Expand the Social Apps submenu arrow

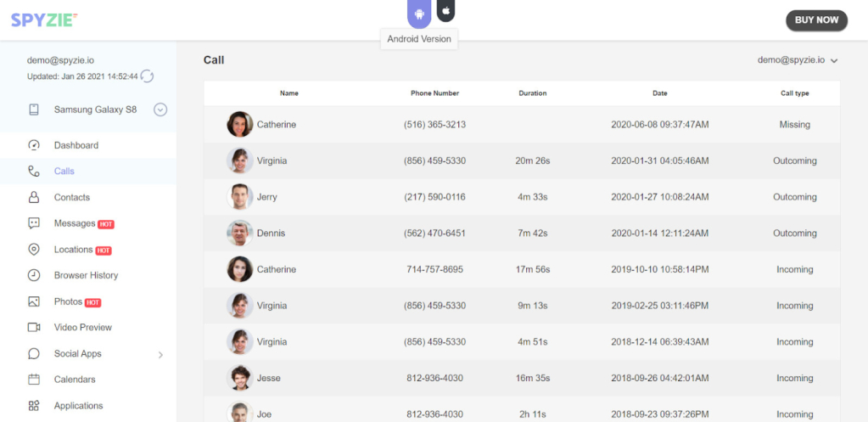click(x=160, y=354)
